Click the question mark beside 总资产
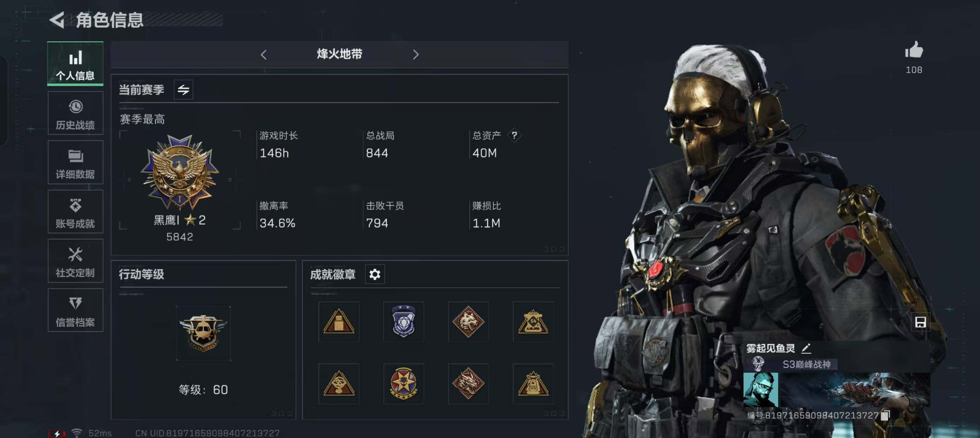980x438 pixels. coord(514,135)
